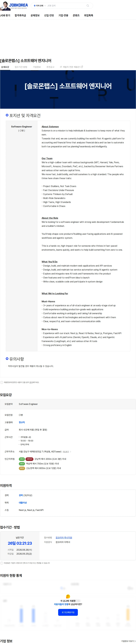Viewport: 136px width, 644px height.
Task: Follow the 잡코리아 즉시지원 link
Action: pos(64,538)
